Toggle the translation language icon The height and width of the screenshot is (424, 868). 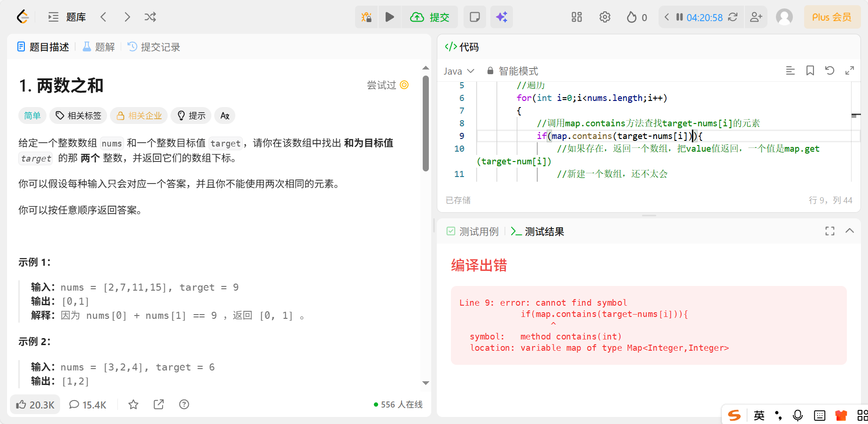coord(225,116)
